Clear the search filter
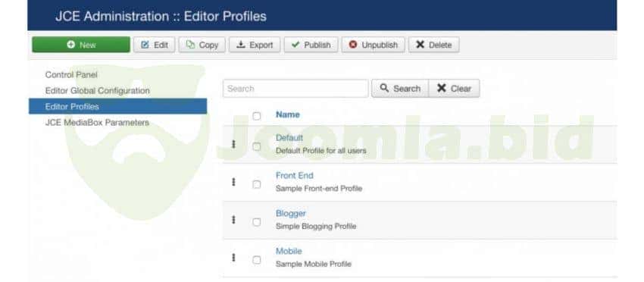 pos(454,89)
